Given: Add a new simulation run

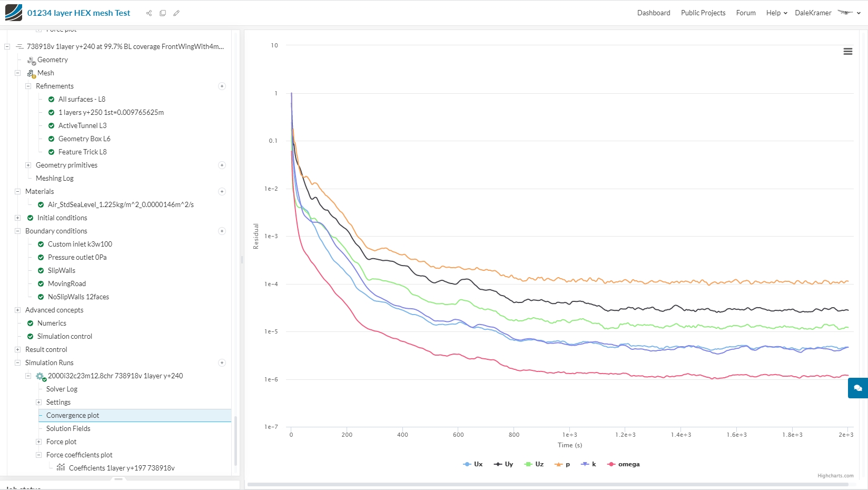Looking at the screenshot, I should click(x=222, y=363).
